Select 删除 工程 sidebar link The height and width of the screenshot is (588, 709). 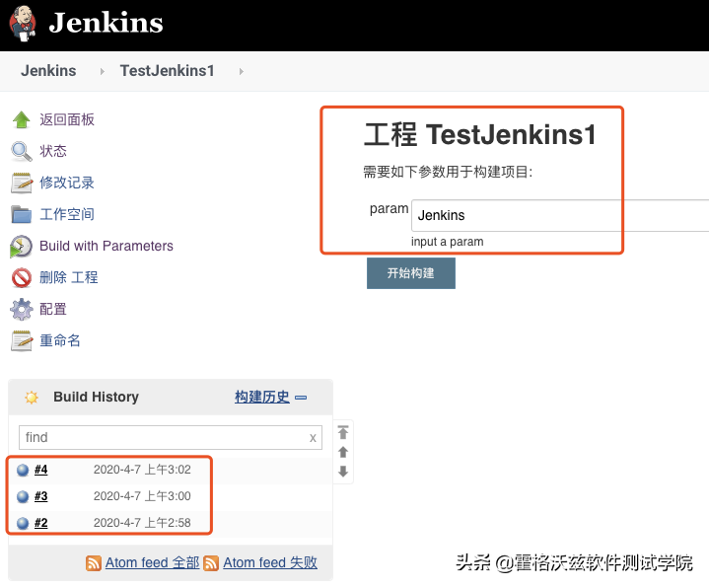point(69,277)
